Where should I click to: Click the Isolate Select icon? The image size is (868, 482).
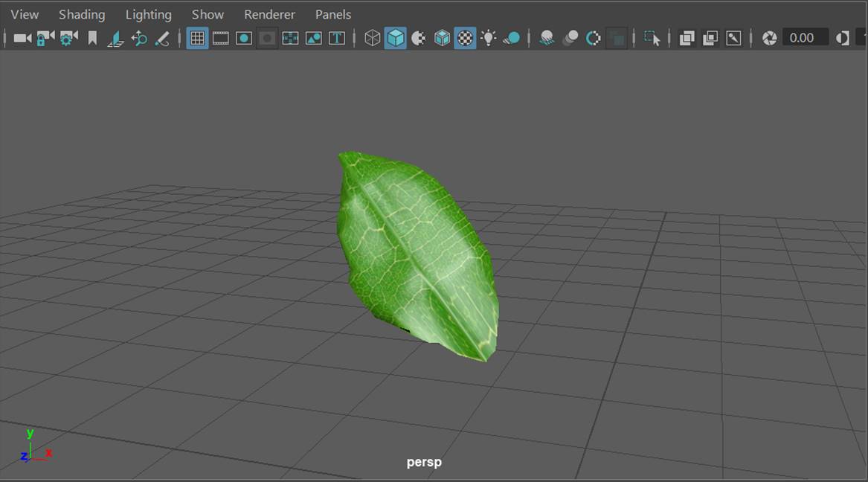[x=652, y=38]
